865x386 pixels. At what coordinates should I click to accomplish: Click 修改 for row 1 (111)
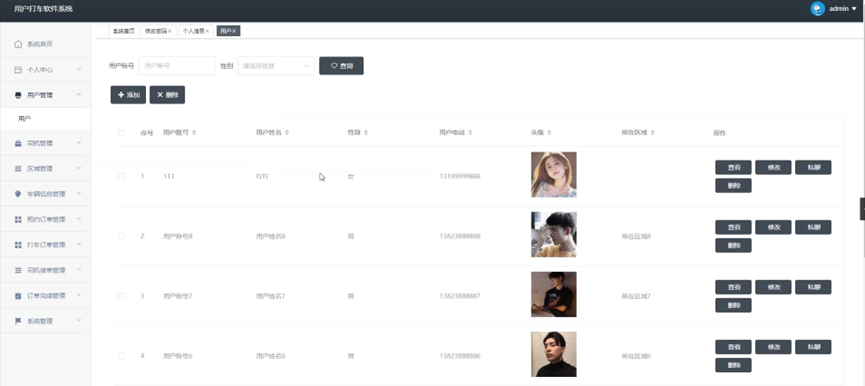click(773, 167)
